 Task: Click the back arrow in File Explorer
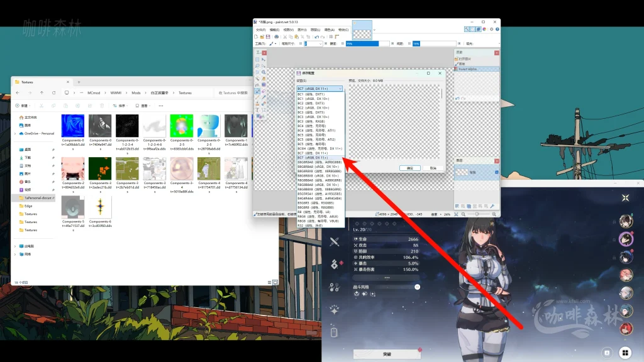pos(18,93)
